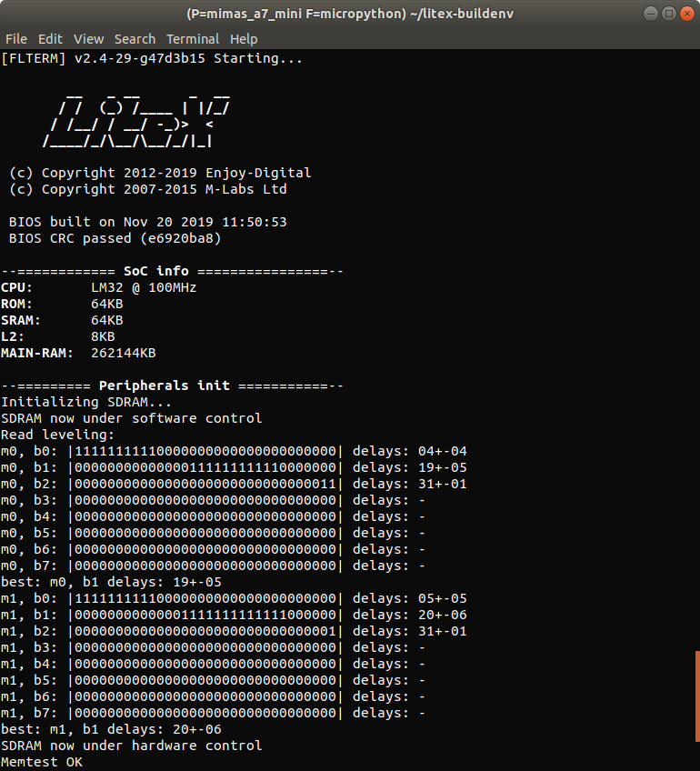This screenshot has width=700, height=771.
Task: Click the 'best: m0, b1 delays' line
Action: pos(111,582)
